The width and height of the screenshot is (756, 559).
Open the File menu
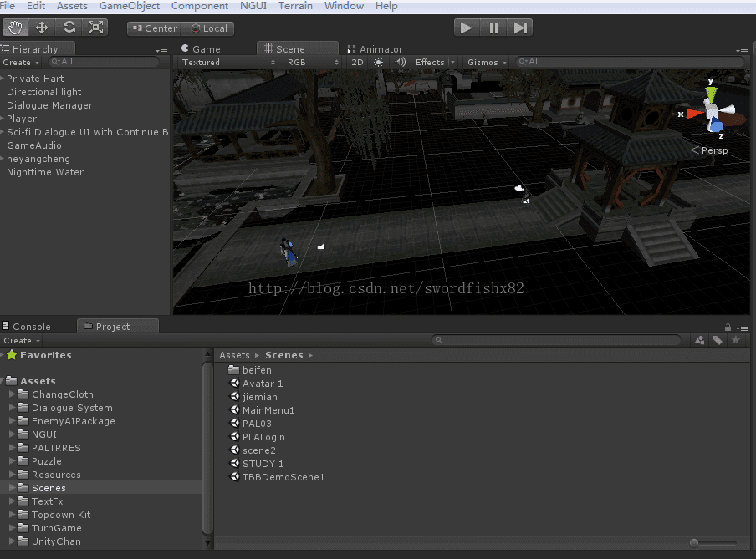(8, 6)
